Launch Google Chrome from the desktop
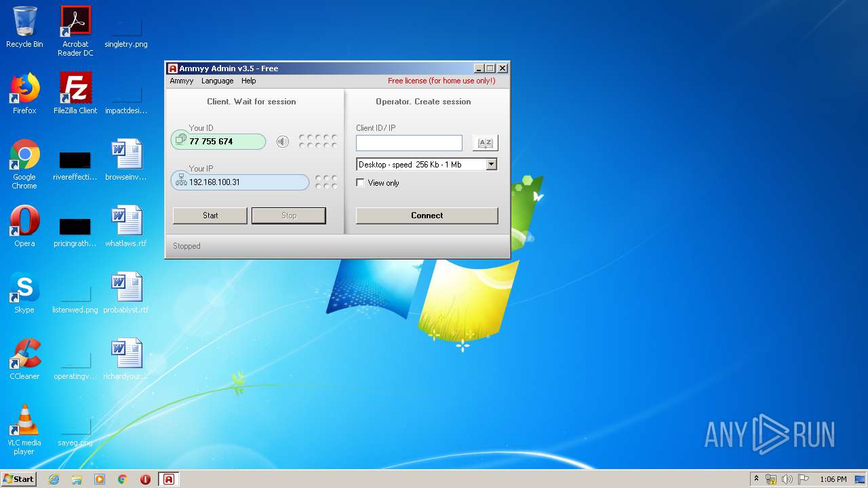 [x=24, y=164]
